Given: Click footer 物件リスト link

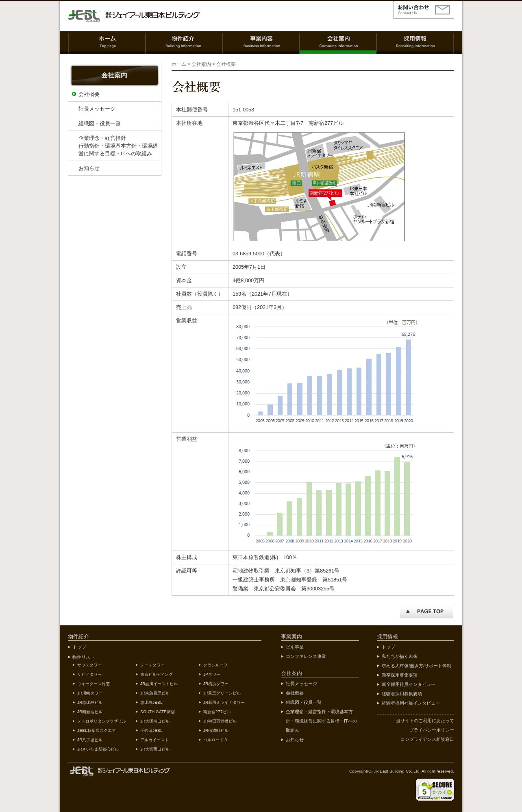Looking at the screenshot, I should (x=83, y=657).
